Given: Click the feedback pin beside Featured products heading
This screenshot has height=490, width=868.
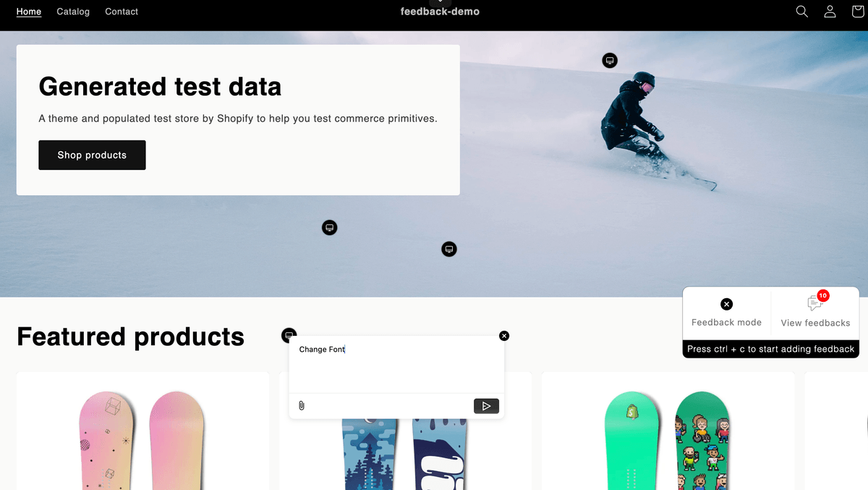Looking at the screenshot, I should point(289,335).
